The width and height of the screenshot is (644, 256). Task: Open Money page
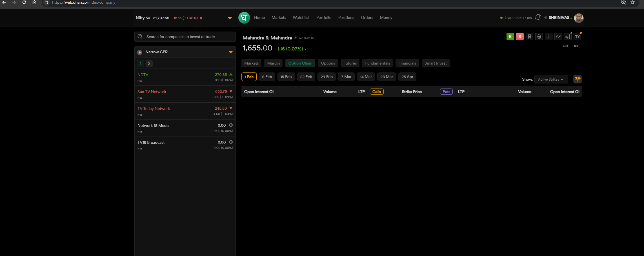(386, 17)
